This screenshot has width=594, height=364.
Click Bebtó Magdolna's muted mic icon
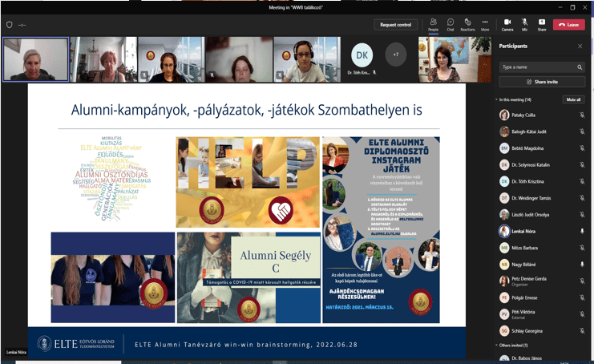pos(582,148)
